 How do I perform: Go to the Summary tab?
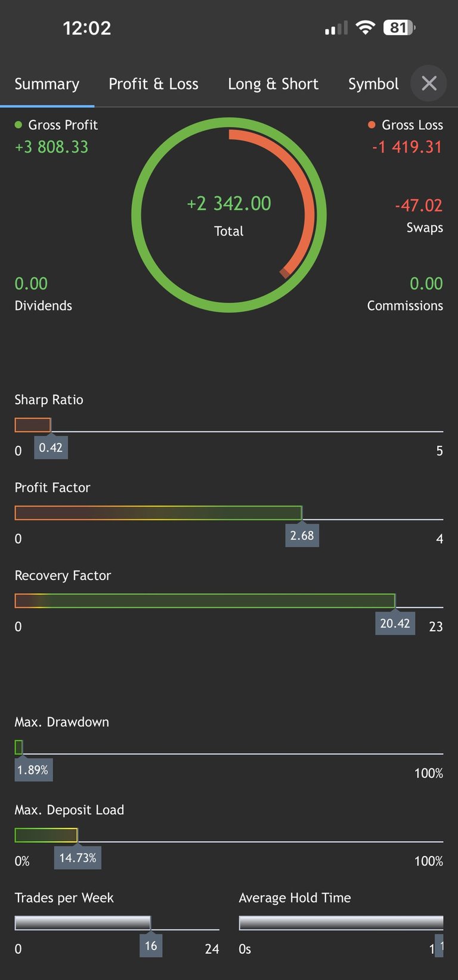point(47,84)
